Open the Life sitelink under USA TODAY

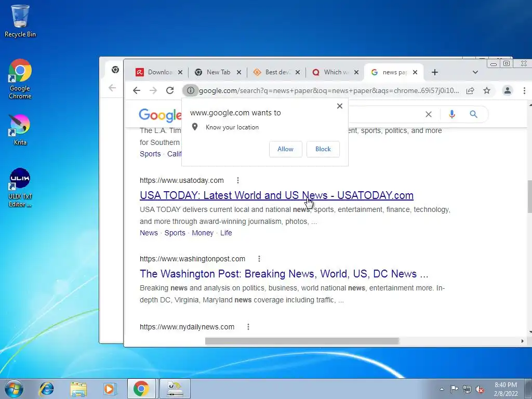pos(226,233)
